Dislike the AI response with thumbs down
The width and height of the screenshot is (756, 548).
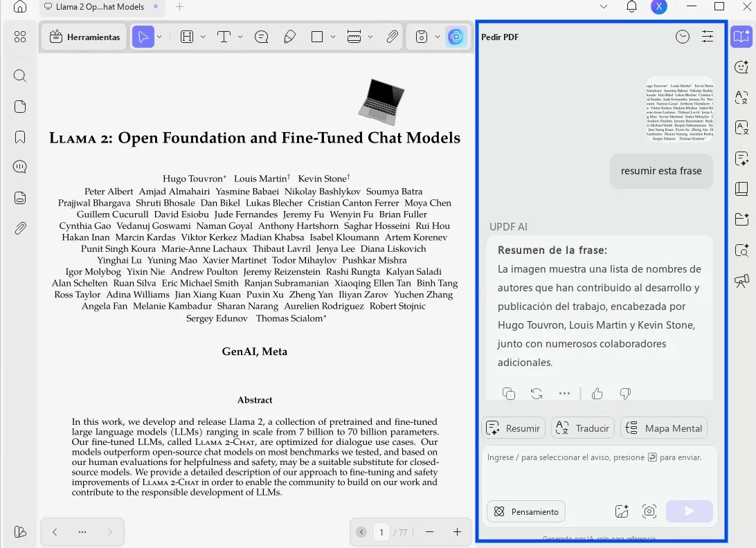[625, 393]
